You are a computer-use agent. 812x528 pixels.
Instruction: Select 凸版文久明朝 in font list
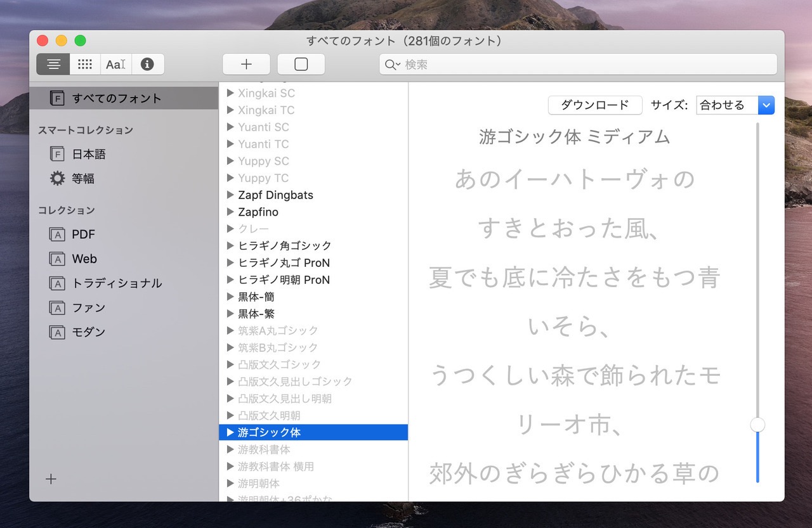(313, 416)
